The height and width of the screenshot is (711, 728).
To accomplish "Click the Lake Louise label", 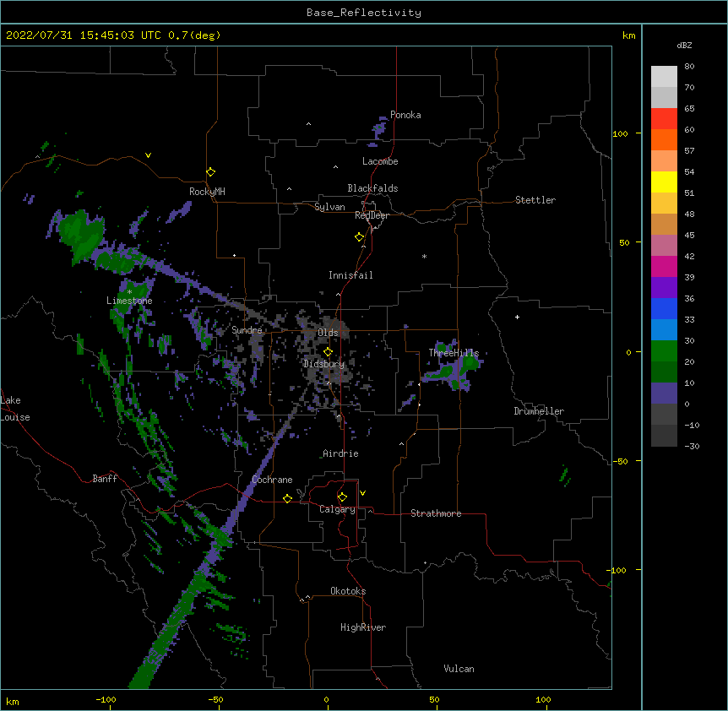I will point(15,409).
